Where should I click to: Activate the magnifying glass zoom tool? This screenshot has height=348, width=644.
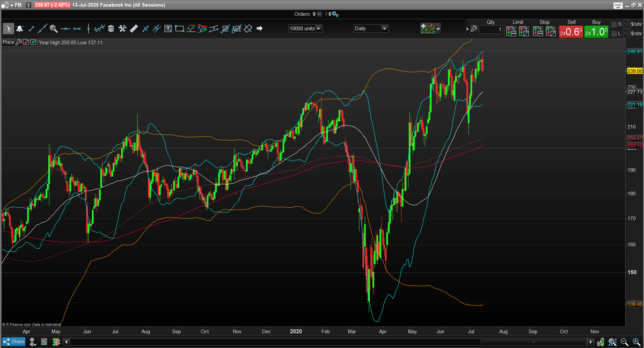[54, 28]
